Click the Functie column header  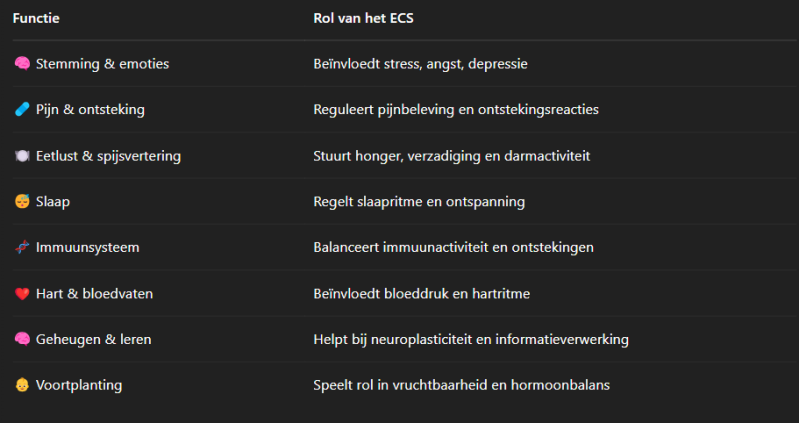(x=37, y=18)
